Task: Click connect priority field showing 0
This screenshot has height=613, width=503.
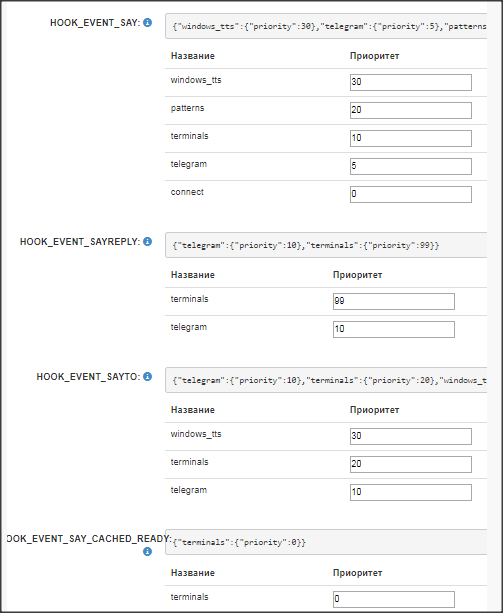Action: 411,194
